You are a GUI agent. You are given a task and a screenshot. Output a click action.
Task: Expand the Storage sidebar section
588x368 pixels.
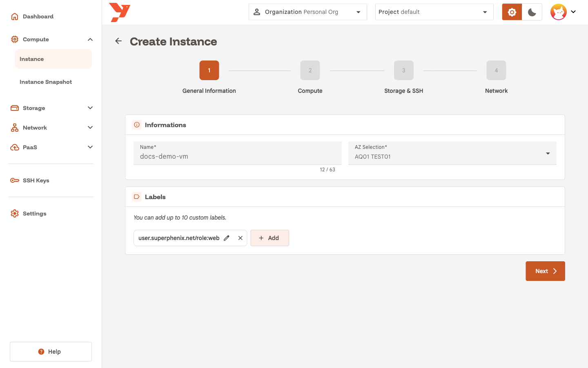click(90, 108)
